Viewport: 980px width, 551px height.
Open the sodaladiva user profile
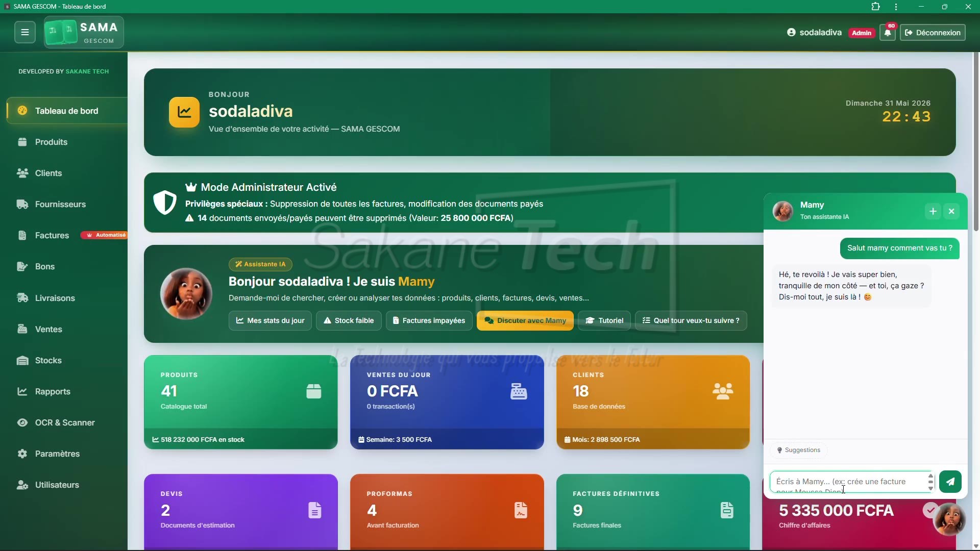tap(814, 32)
